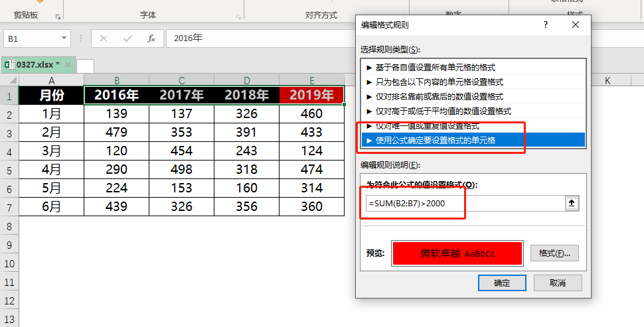Screen dimensions: 644x327
Task: Click cell with value 356
Action: [246, 206]
